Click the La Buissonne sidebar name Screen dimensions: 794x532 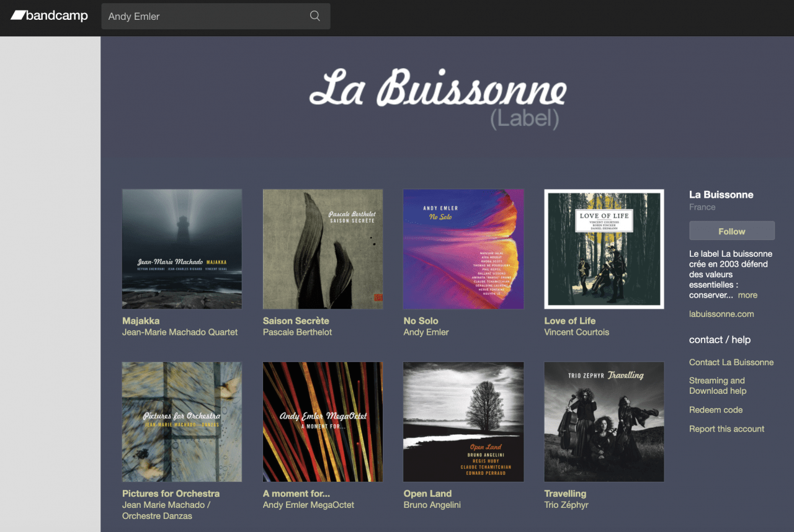pyautogui.click(x=721, y=195)
